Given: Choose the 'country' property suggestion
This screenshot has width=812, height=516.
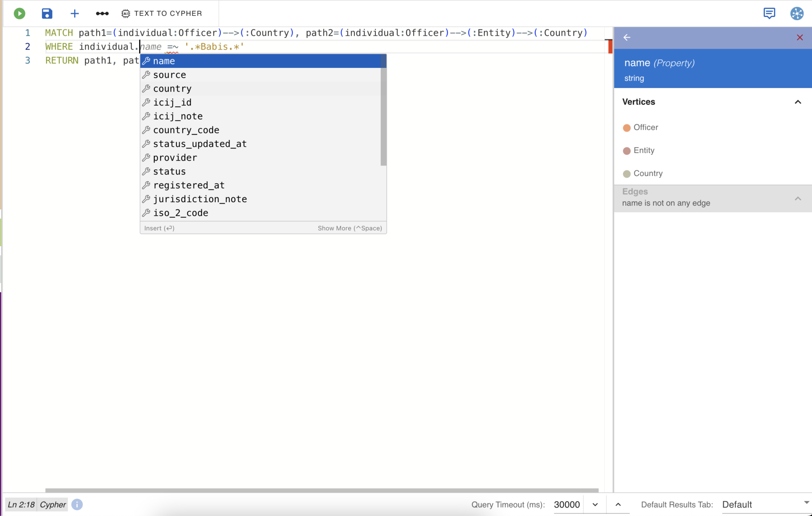Looking at the screenshot, I should (260, 88).
